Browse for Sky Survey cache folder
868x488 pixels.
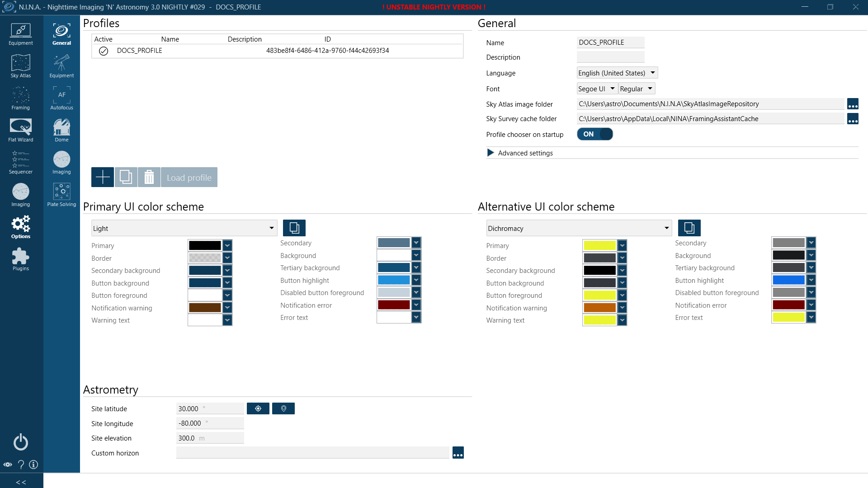(x=853, y=119)
